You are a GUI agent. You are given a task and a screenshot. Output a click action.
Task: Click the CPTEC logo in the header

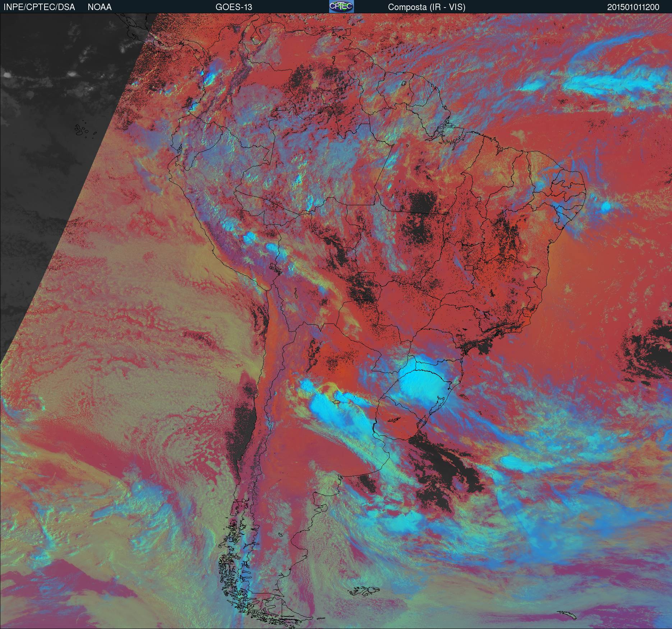[x=341, y=6]
